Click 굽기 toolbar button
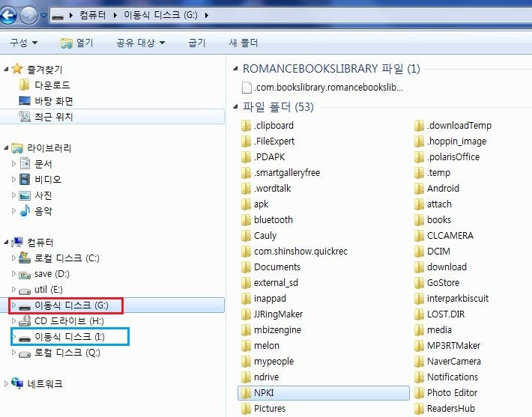The width and height of the screenshot is (532, 417). (197, 43)
